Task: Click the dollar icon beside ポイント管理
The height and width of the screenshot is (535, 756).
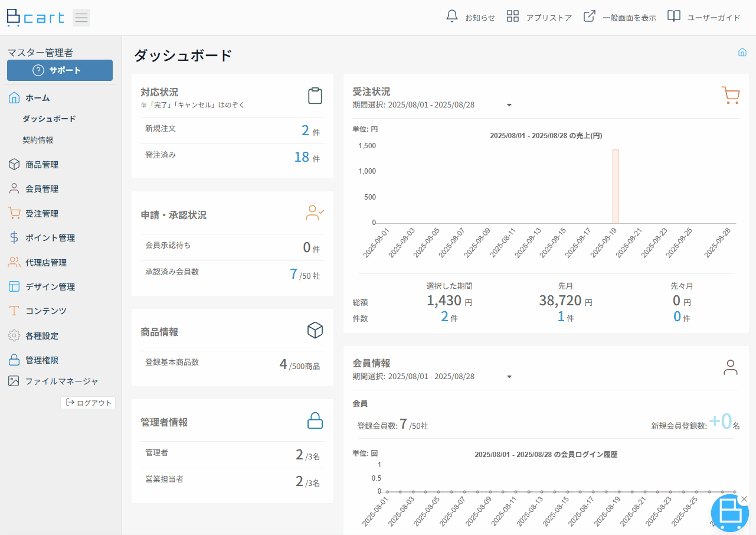Action: (14, 237)
